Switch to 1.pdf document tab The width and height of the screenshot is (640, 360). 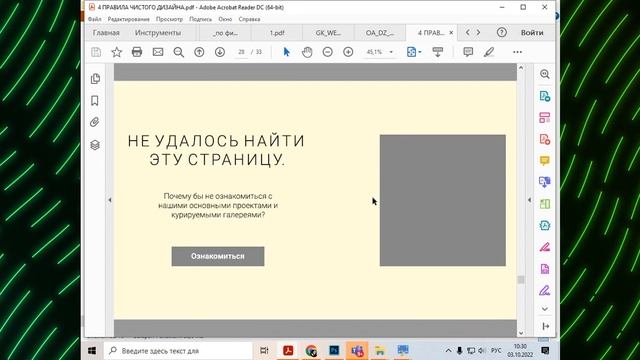pyautogui.click(x=277, y=33)
